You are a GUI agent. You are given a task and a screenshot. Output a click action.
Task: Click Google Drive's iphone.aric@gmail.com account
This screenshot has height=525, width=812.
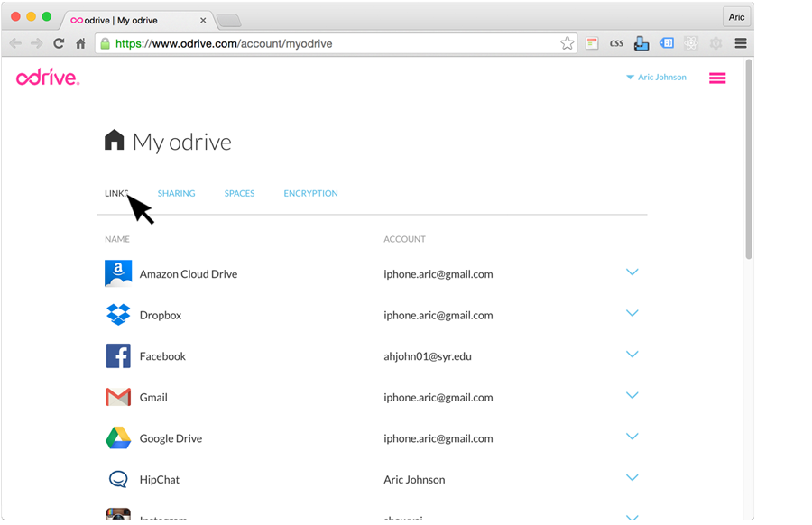(438, 438)
